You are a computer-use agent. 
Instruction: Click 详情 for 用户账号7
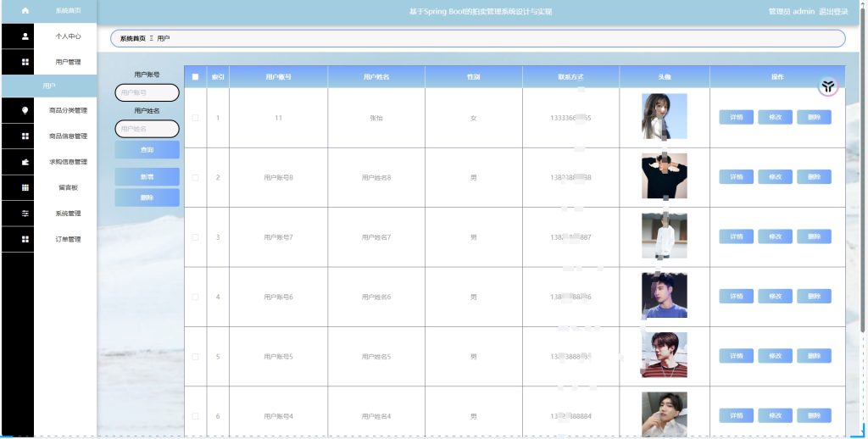(737, 237)
